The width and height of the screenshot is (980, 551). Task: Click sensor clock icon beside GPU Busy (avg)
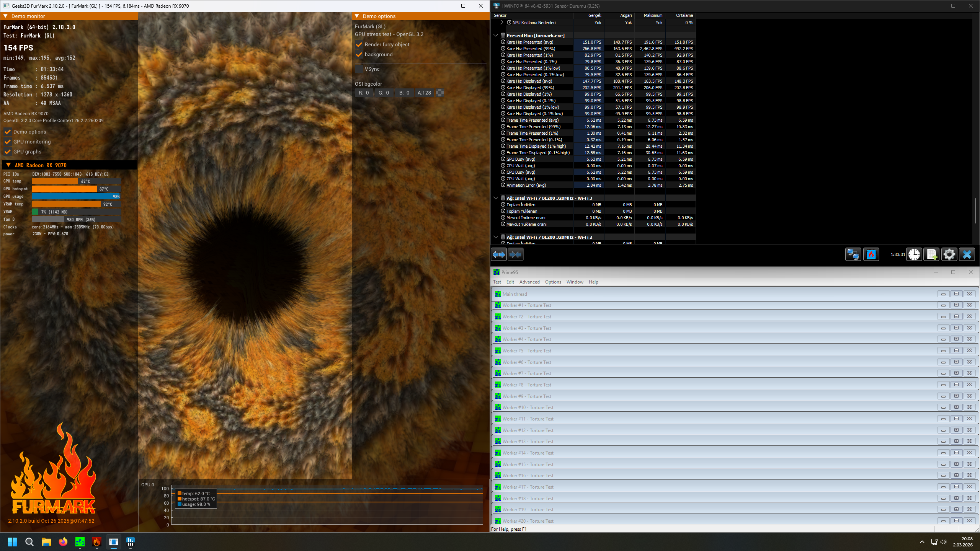pyautogui.click(x=503, y=159)
